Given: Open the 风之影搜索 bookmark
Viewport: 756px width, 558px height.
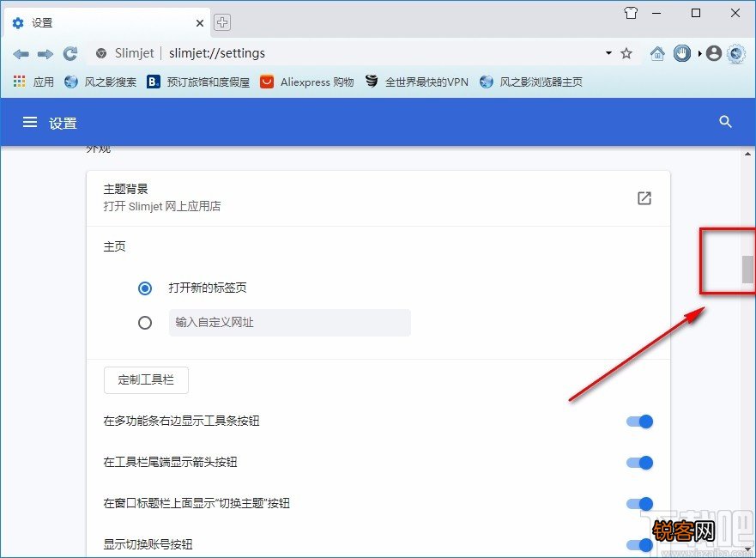Looking at the screenshot, I should coord(100,82).
